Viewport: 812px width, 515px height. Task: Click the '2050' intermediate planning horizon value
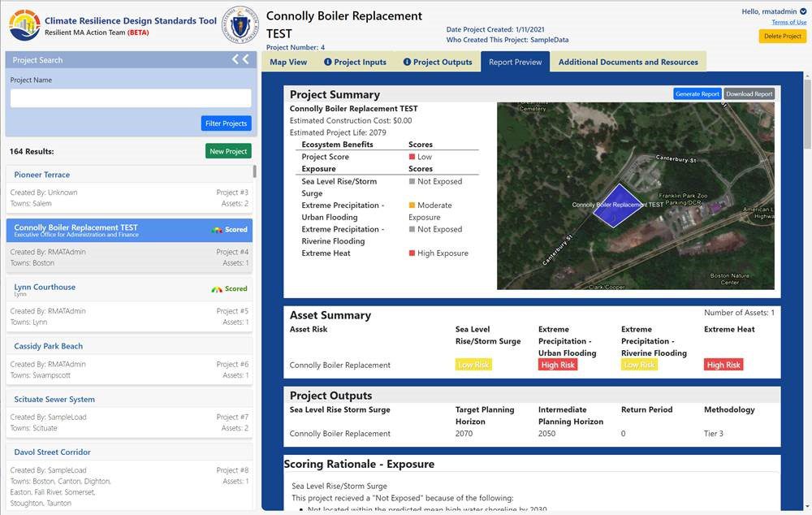[x=546, y=434]
